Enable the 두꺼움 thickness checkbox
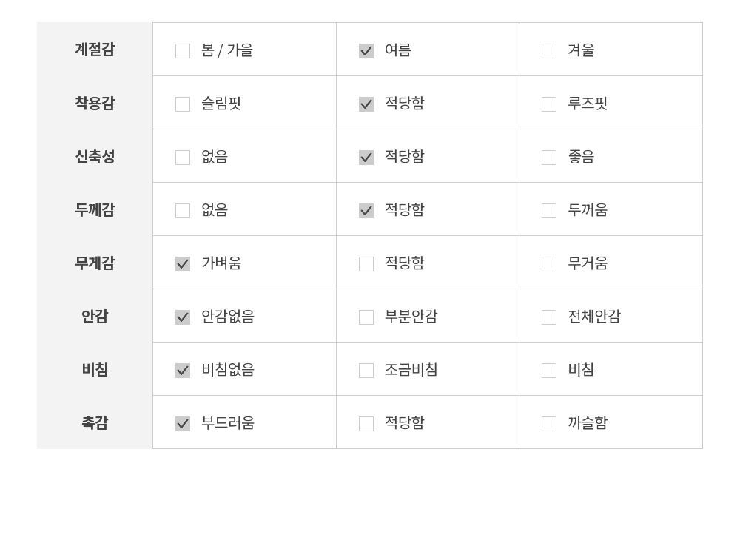The image size is (740, 560). click(x=549, y=211)
